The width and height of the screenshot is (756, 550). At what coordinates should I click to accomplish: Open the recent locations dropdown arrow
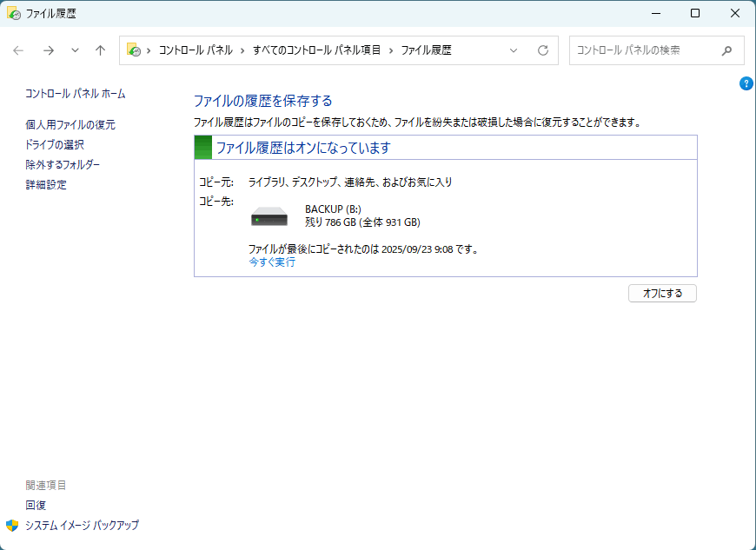75,50
